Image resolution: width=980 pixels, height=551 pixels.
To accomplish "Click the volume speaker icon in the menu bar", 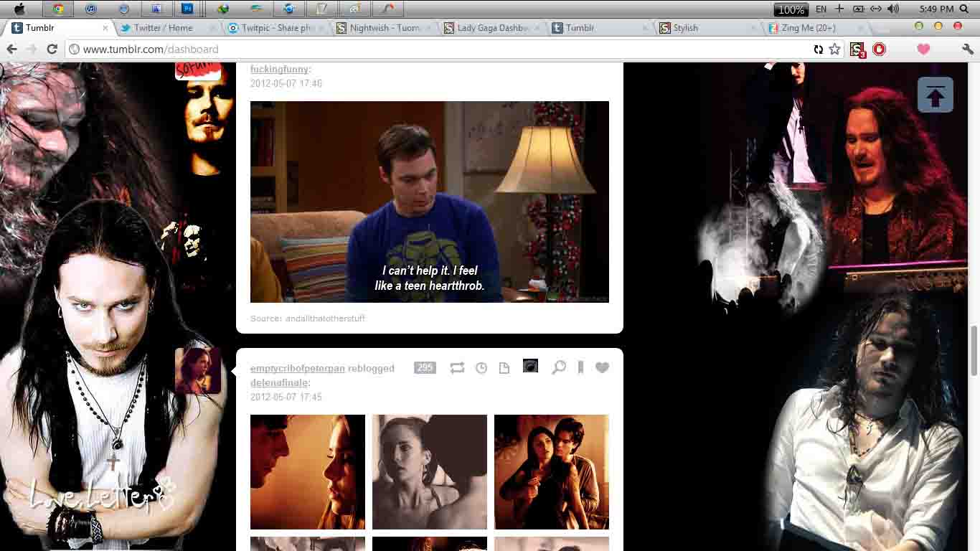I will [x=892, y=9].
